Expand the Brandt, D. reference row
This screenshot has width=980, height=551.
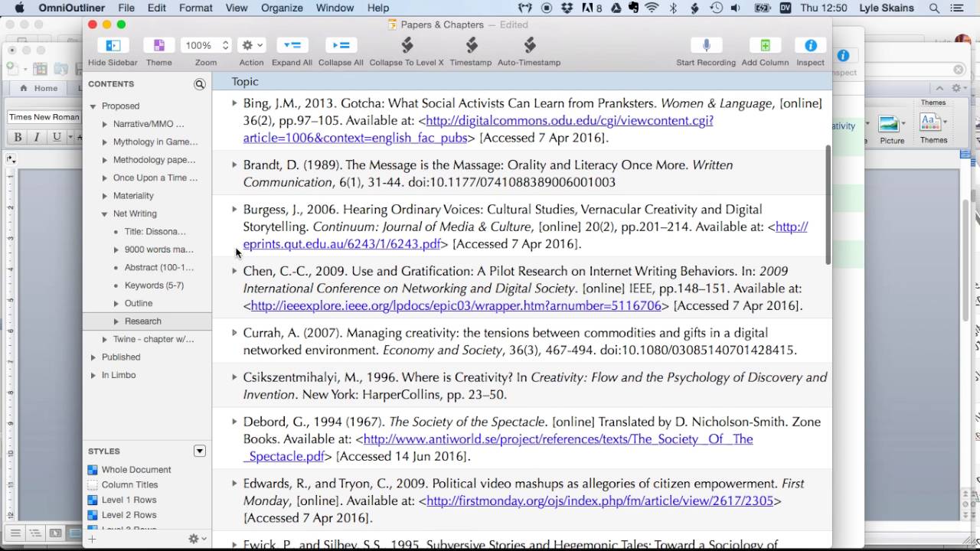click(234, 165)
